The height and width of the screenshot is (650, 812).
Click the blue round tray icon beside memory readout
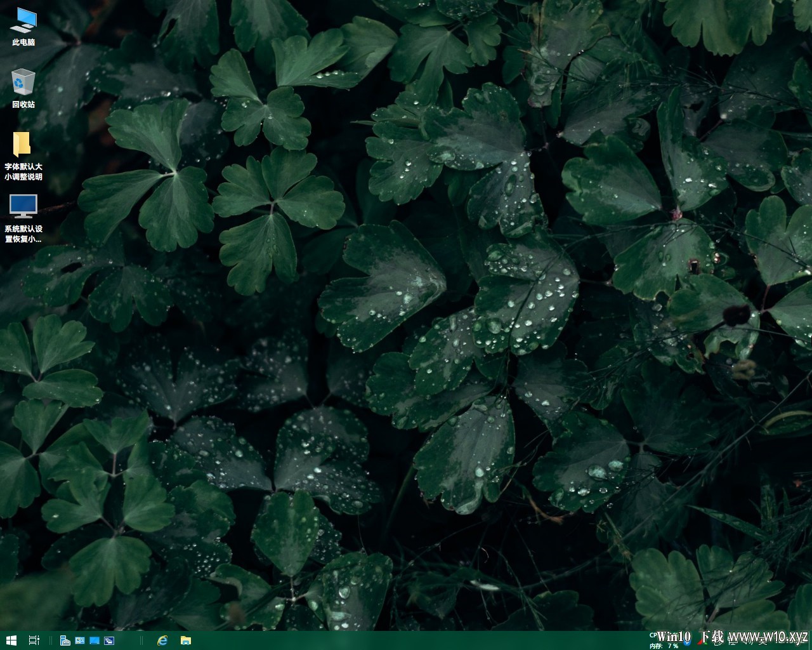click(x=687, y=644)
